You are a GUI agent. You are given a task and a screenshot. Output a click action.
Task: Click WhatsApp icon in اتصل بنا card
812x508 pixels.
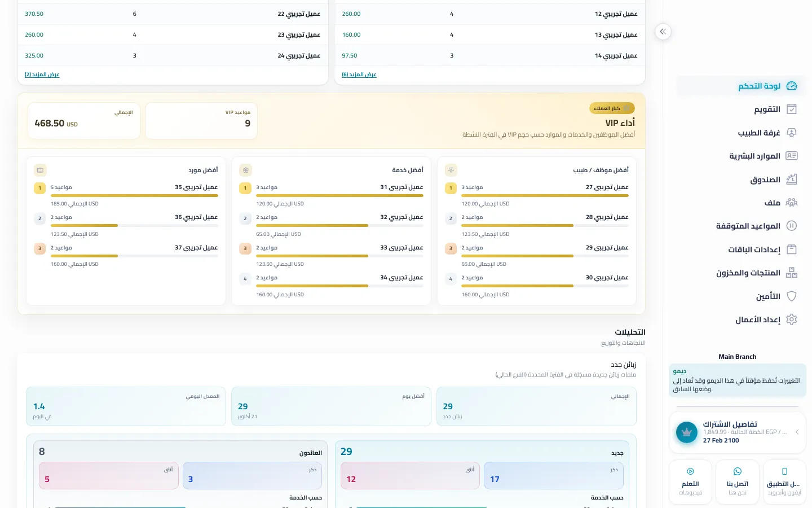pos(738,471)
